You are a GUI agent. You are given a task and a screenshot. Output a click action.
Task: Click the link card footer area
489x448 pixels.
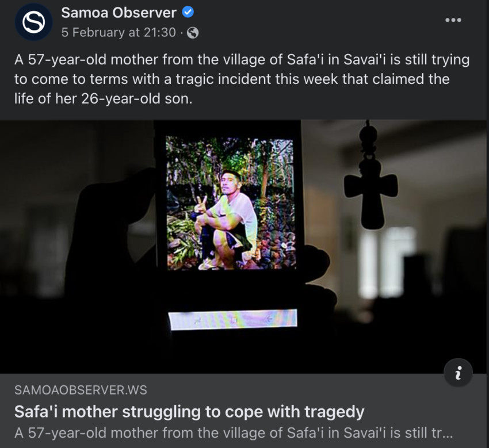[243, 411]
